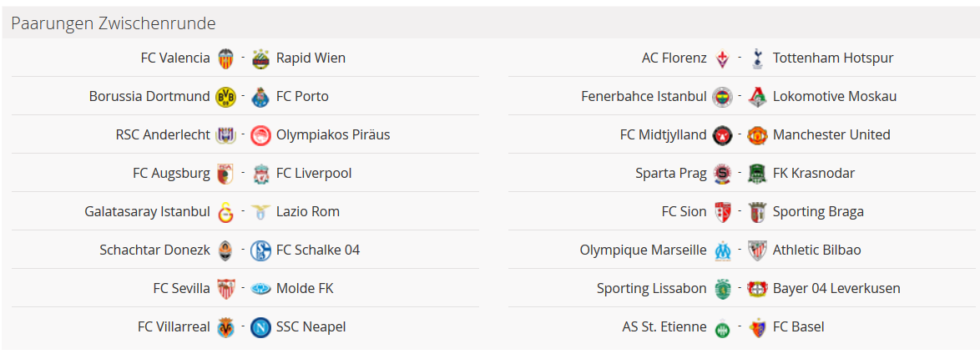980x354 pixels.
Task: Click the Tottenham Hotspur crest icon
Action: (757, 58)
